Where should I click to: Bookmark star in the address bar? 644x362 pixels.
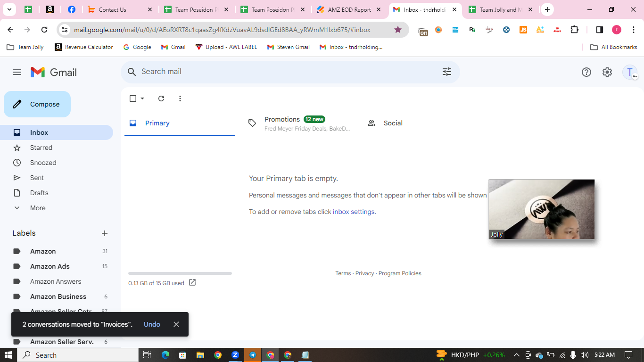tap(398, 30)
